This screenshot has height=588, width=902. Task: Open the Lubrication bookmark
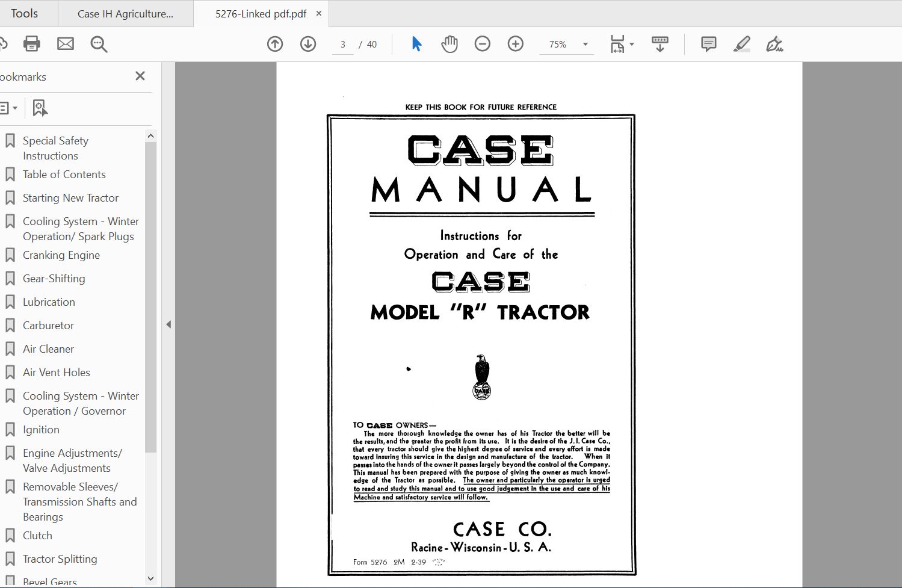(x=49, y=302)
